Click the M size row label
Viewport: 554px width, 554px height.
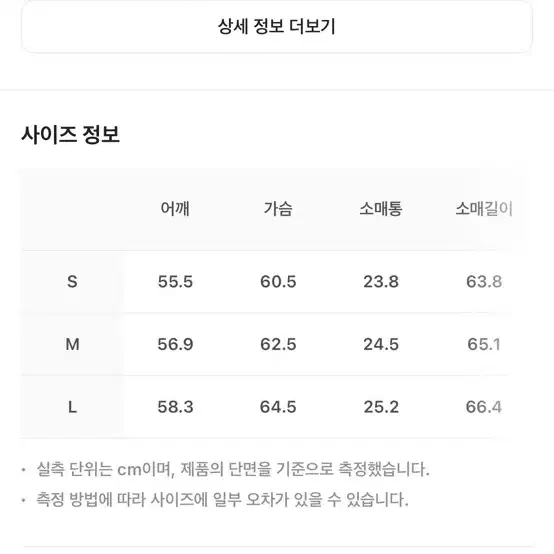coord(72,344)
